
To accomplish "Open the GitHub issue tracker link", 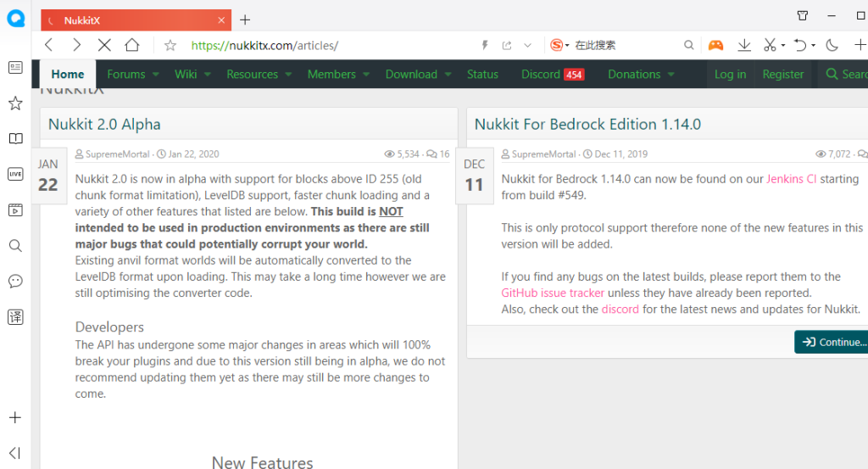I will (553, 293).
